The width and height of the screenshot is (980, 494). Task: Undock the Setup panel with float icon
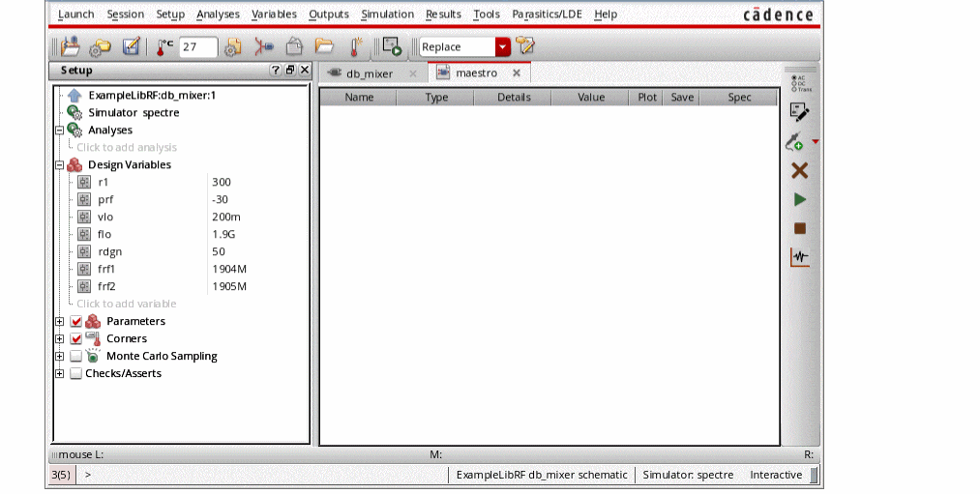click(290, 70)
